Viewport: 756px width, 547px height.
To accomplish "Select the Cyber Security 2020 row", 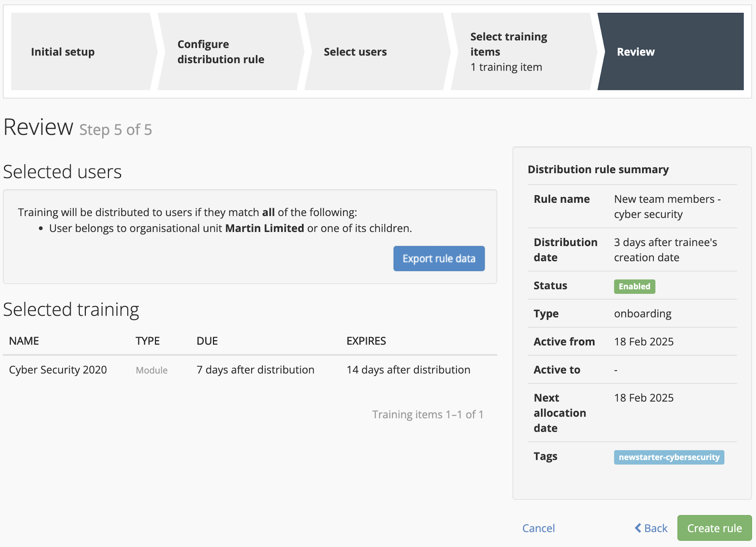I will point(58,370).
